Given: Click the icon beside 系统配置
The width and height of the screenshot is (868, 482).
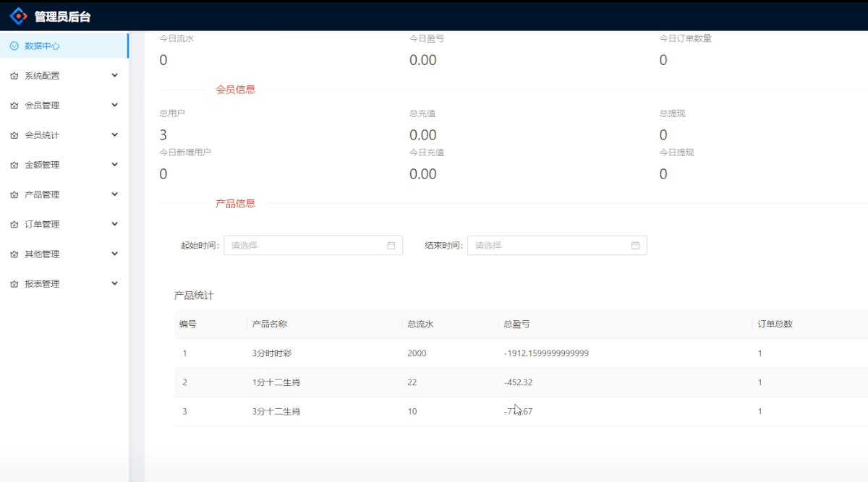Looking at the screenshot, I should 14,76.
